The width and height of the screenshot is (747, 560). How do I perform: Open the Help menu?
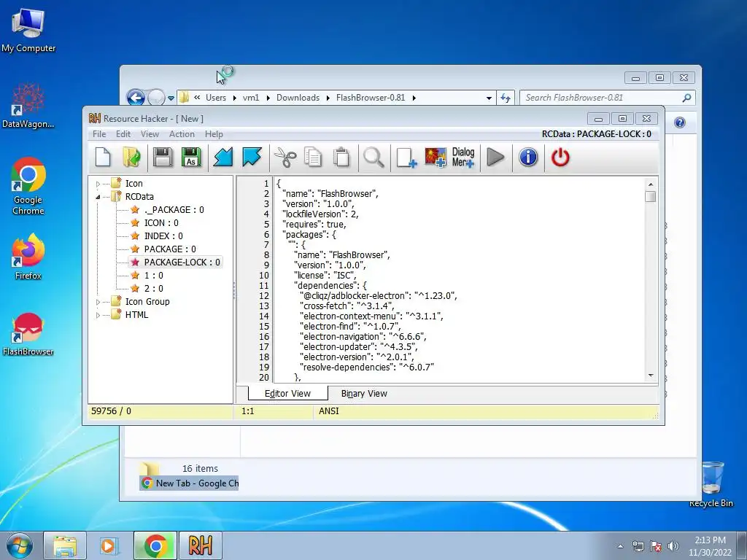214,134
